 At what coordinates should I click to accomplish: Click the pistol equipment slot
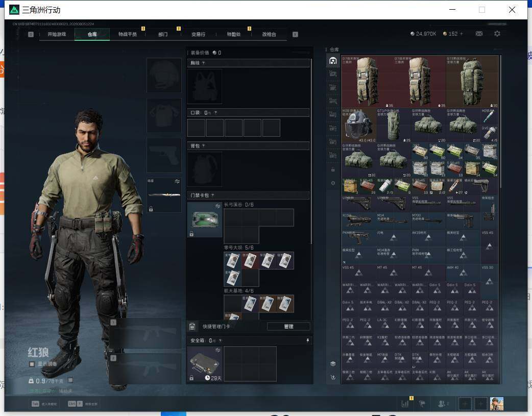pyautogui.click(x=164, y=155)
